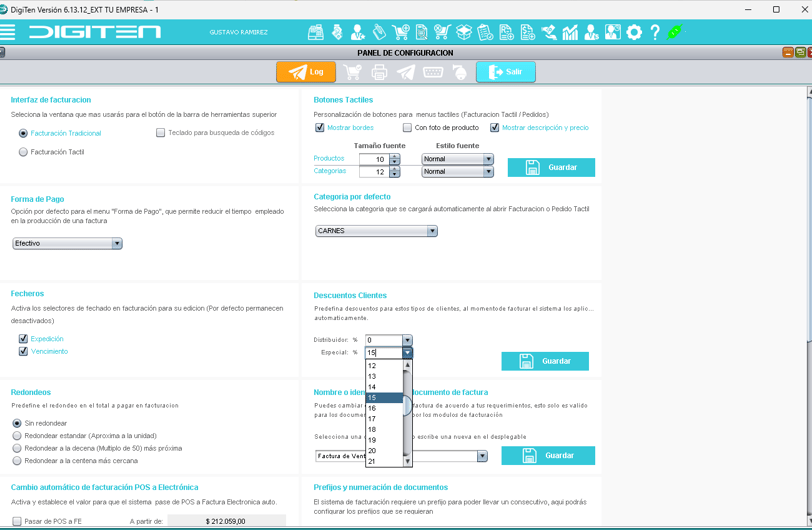
Task: Click the Categorias font size stepper
Action: click(395, 172)
